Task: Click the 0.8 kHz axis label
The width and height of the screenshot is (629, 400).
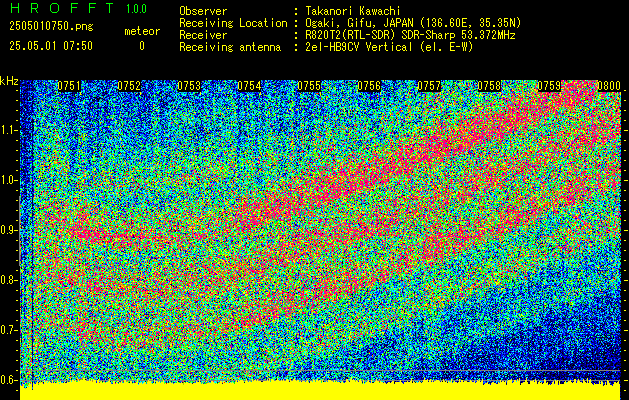Action: pos(7,280)
